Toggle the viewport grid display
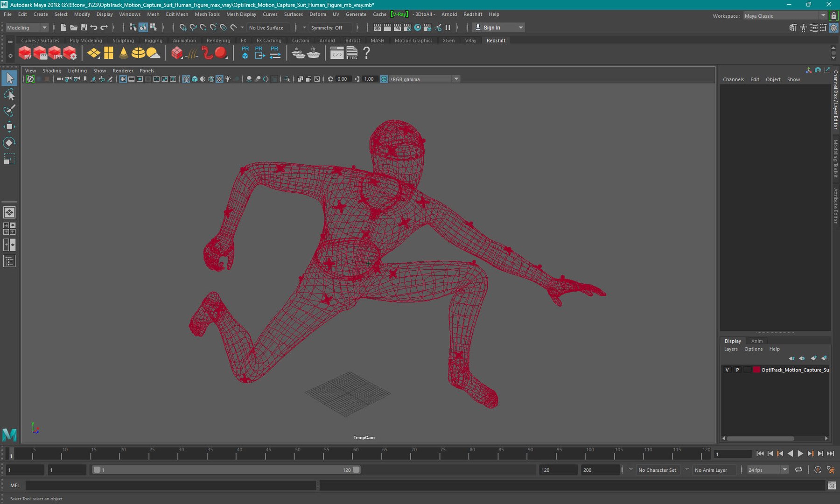Image resolution: width=840 pixels, height=504 pixels. (x=123, y=79)
